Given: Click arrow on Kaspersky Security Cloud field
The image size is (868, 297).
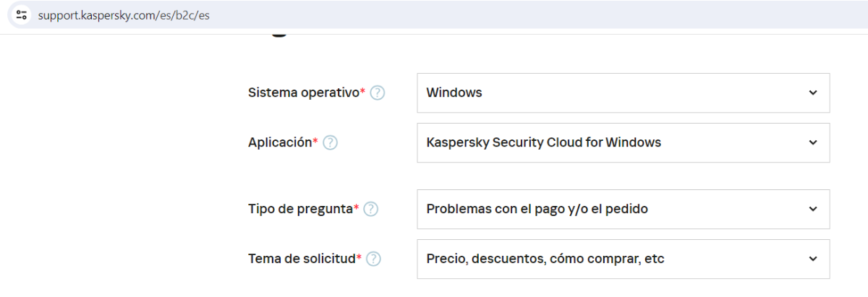Looking at the screenshot, I should point(812,142).
